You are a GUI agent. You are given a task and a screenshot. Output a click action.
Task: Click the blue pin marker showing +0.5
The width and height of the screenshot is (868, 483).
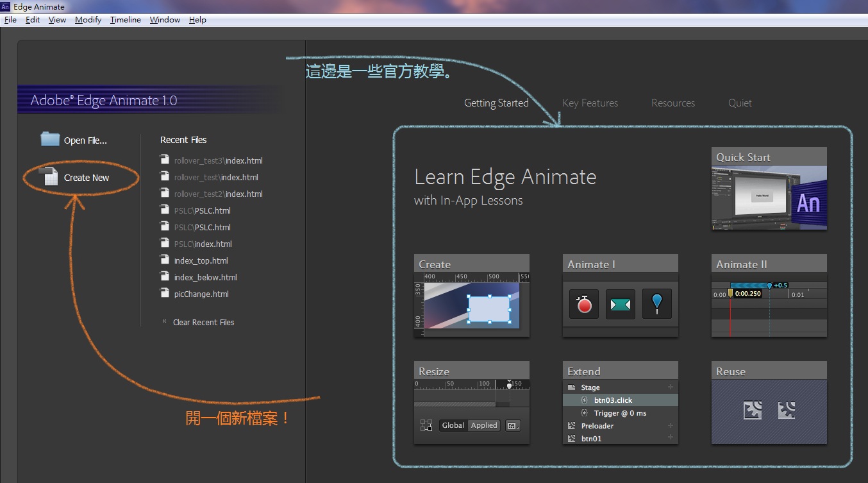point(770,285)
